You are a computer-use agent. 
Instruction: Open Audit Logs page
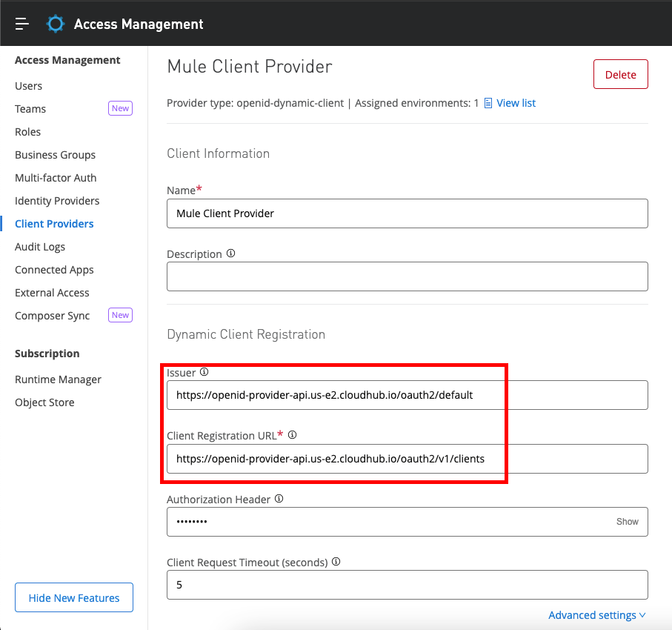(x=40, y=247)
